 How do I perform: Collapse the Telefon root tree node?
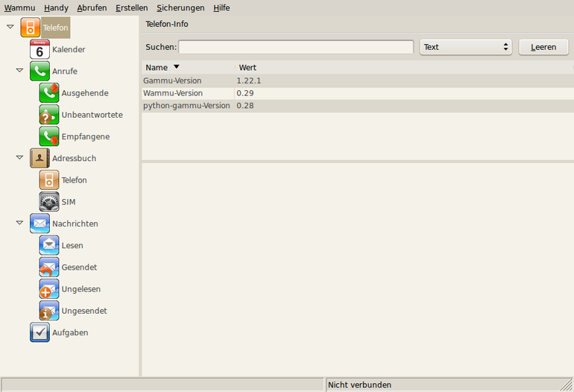[10, 27]
